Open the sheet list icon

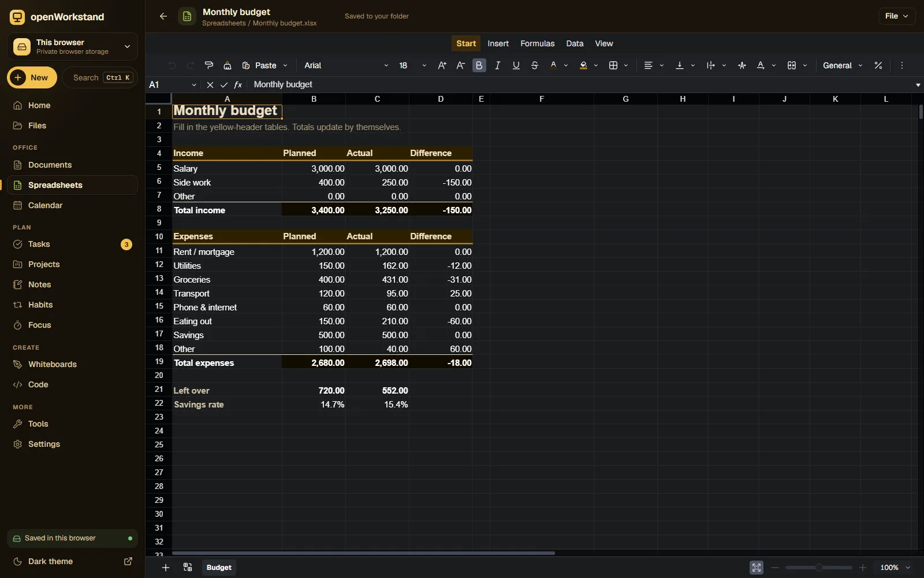188,568
